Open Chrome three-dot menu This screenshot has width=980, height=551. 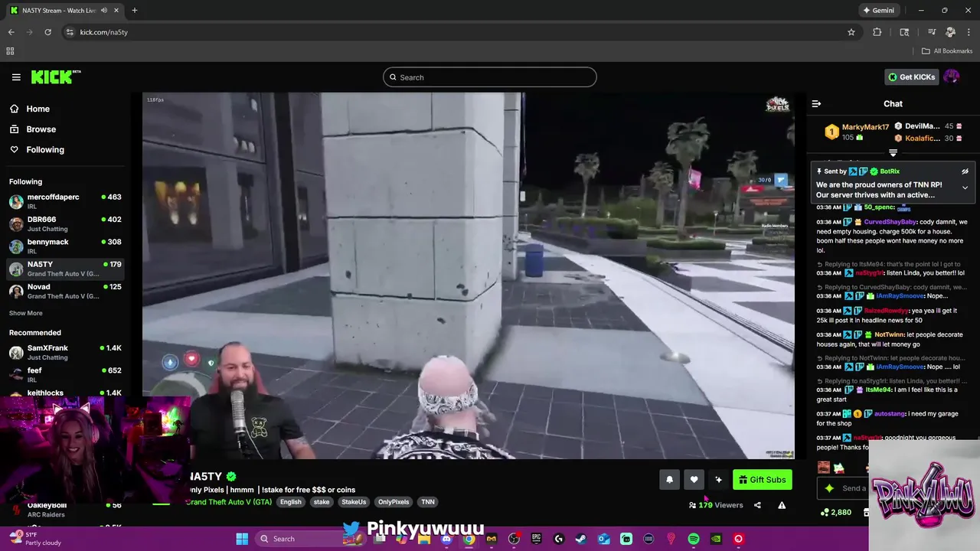(969, 32)
